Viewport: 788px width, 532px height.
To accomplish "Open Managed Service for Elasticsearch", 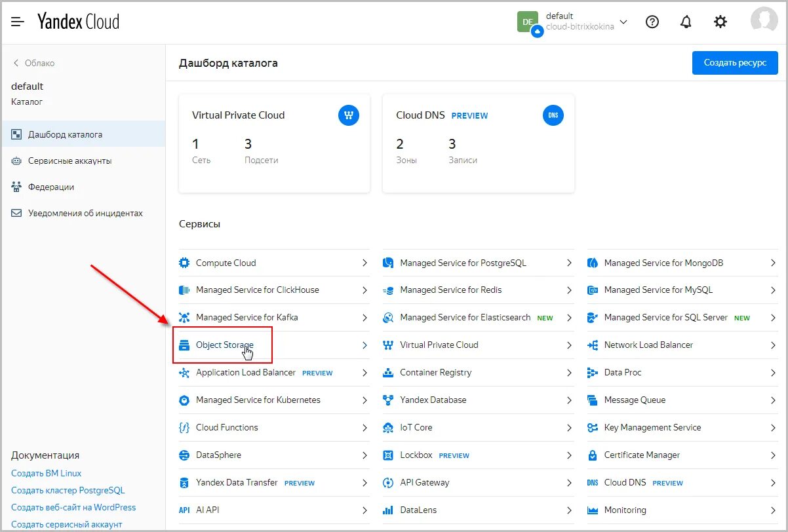I will [x=478, y=317].
